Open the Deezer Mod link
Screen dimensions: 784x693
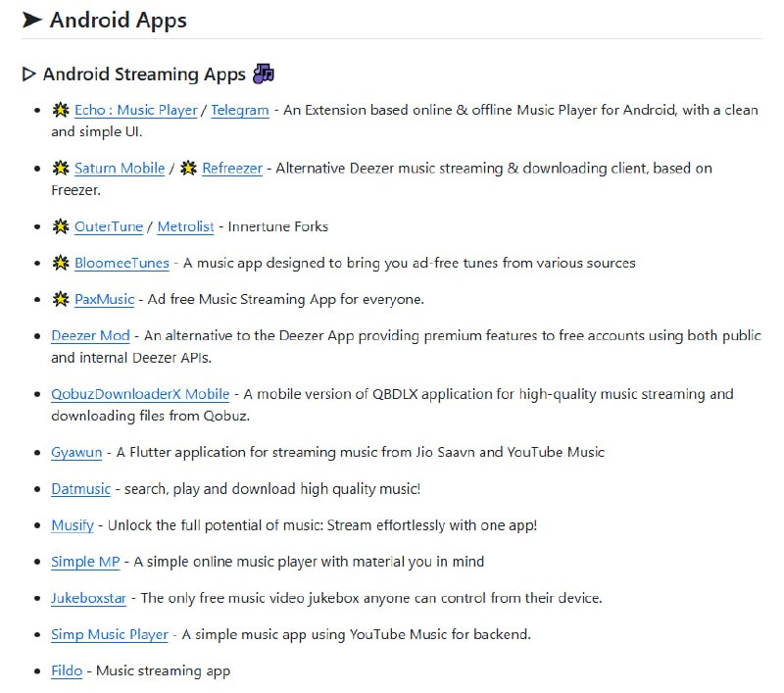pyautogui.click(x=90, y=335)
